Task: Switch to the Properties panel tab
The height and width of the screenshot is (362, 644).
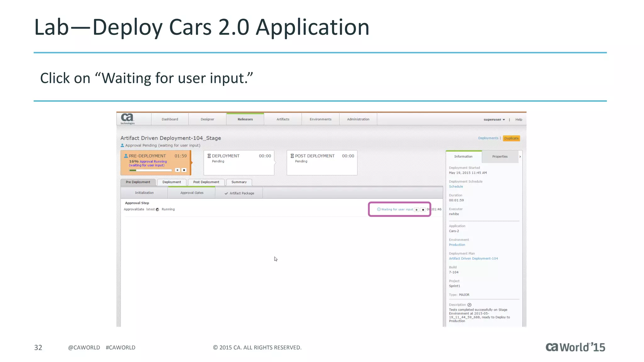Action: (x=500, y=156)
